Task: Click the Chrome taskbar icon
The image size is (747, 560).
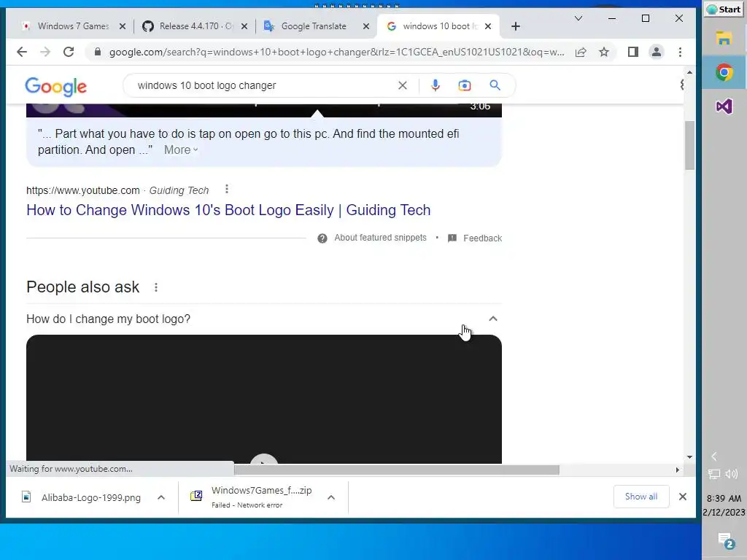Action: pos(724,72)
